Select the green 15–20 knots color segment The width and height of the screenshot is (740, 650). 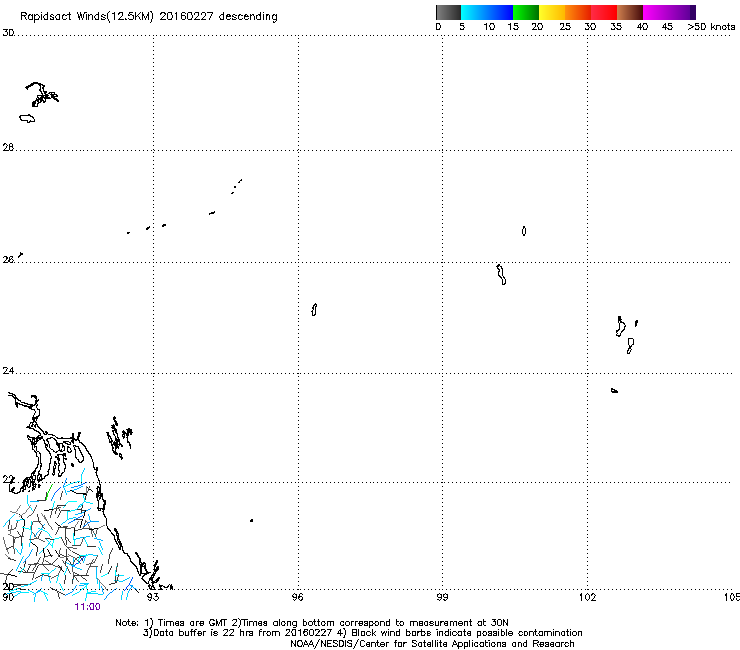pyautogui.click(x=526, y=12)
